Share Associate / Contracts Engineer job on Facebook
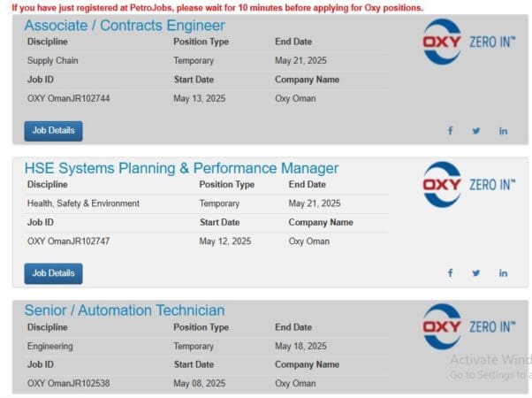Viewport: 532px width, 398px height. click(450, 131)
